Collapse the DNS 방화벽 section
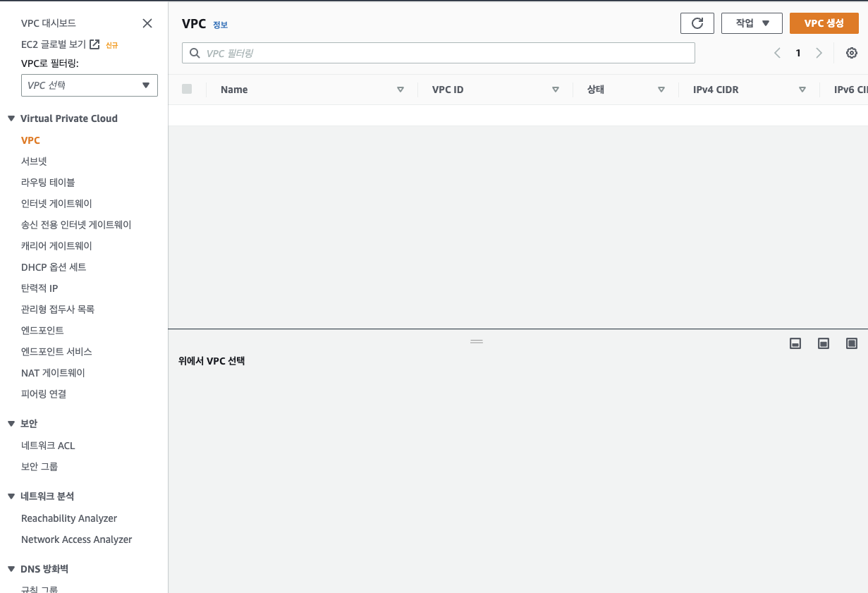 pyautogui.click(x=11, y=569)
